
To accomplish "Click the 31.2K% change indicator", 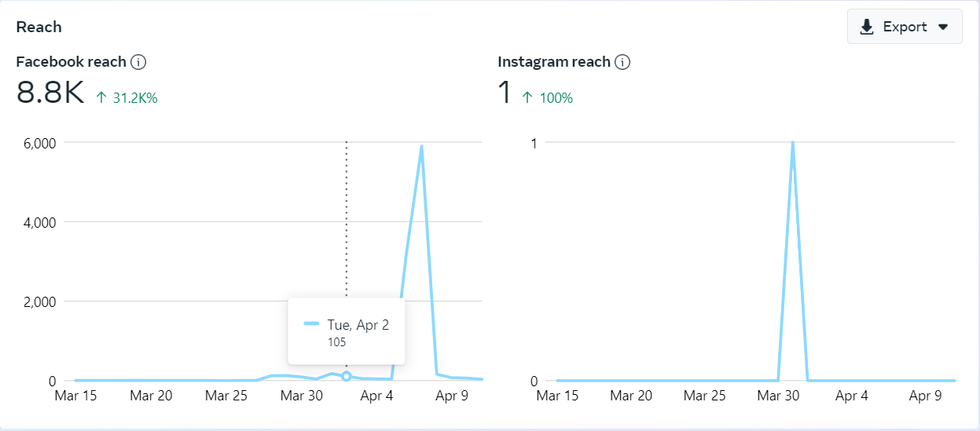I will pos(134,98).
